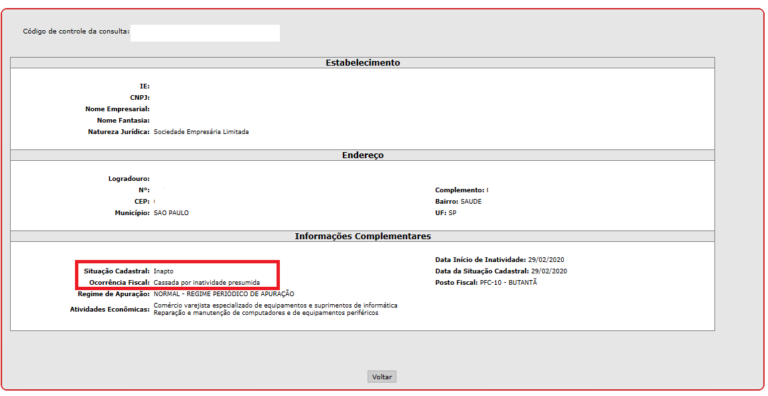Click the Natureza Jurídica value
Viewport: 768px width, 396px height.
coord(201,132)
